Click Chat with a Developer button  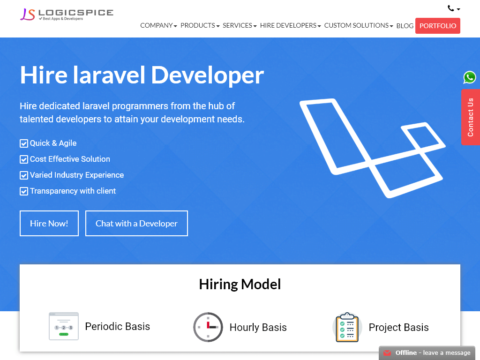pos(136,223)
